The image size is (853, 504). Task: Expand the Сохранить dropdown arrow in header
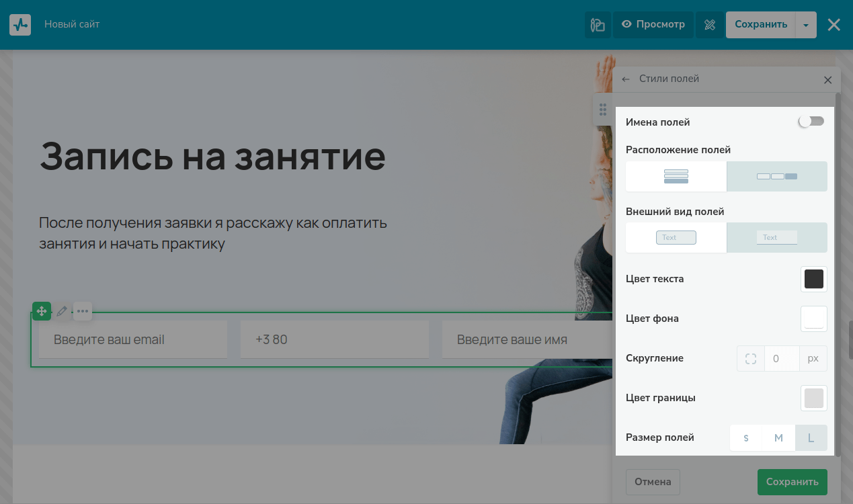coord(806,25)
